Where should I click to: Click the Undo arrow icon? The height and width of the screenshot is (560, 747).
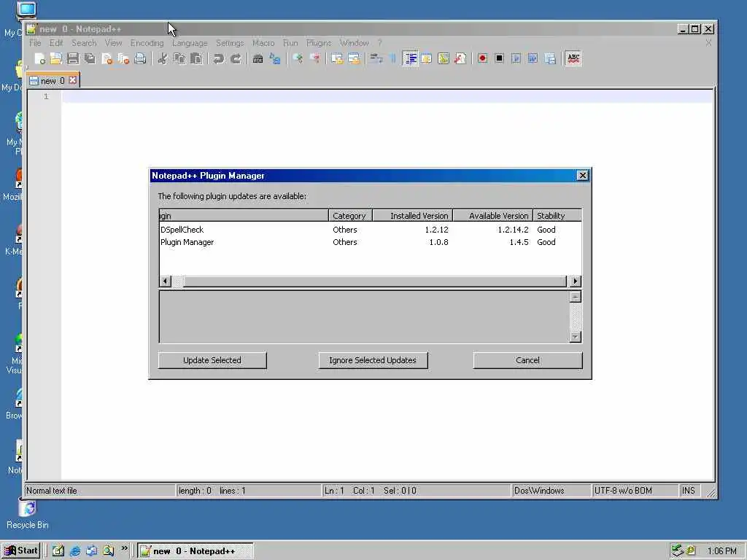click(219, 58)
